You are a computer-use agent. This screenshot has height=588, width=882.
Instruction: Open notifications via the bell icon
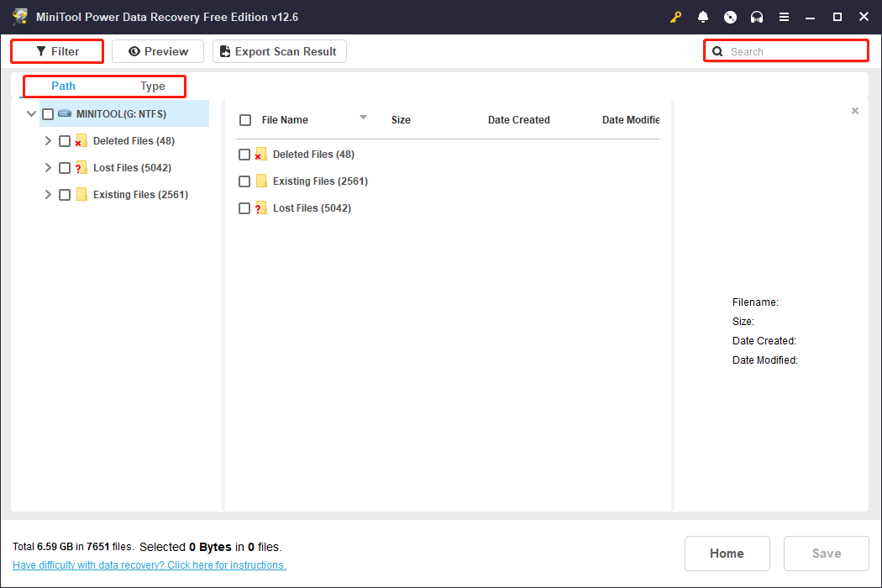703,17
